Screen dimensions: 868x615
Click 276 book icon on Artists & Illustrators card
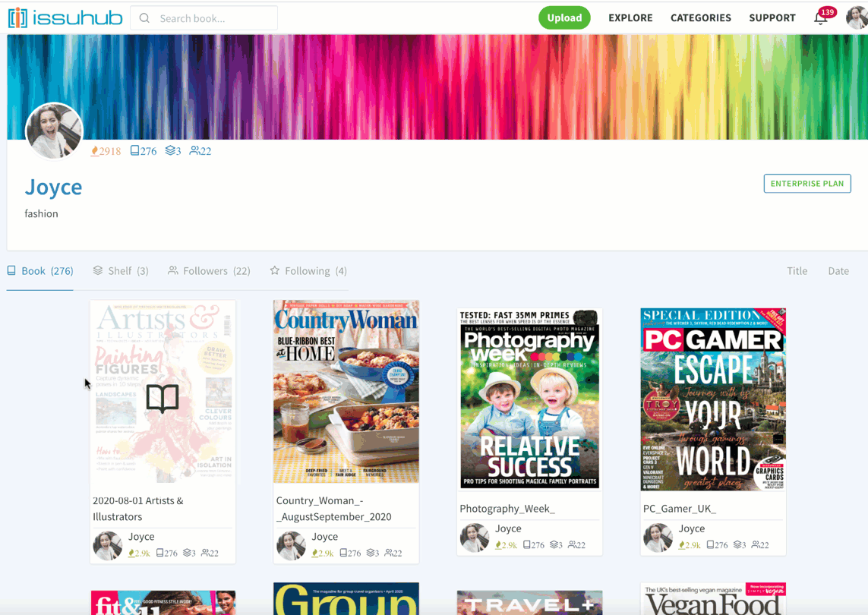coord(160,553)
